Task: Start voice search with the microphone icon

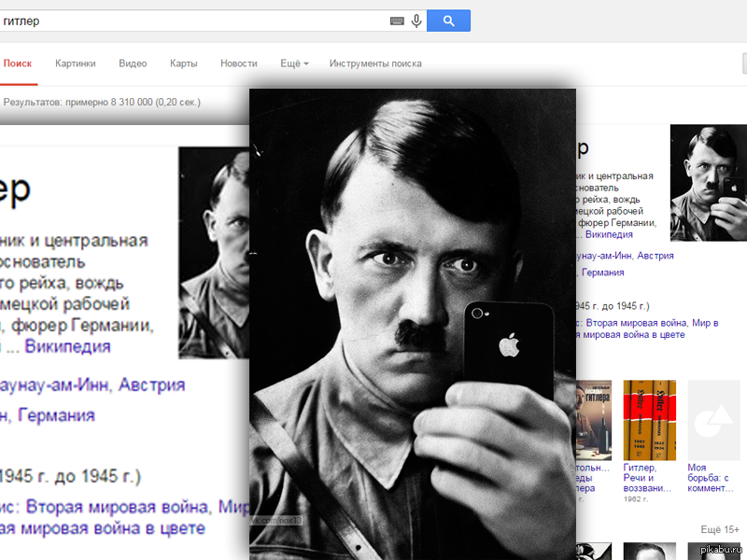Action: (x=416, y=21)
